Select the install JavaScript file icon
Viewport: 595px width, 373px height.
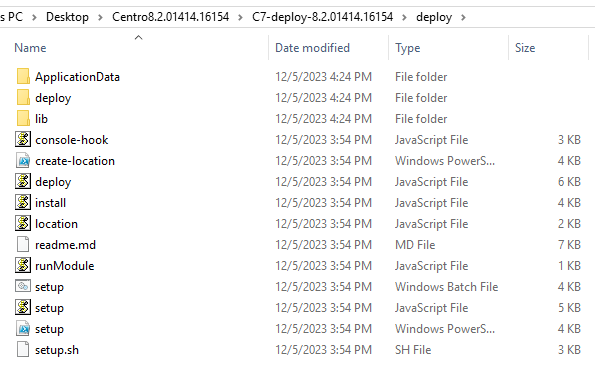[23, 202]
